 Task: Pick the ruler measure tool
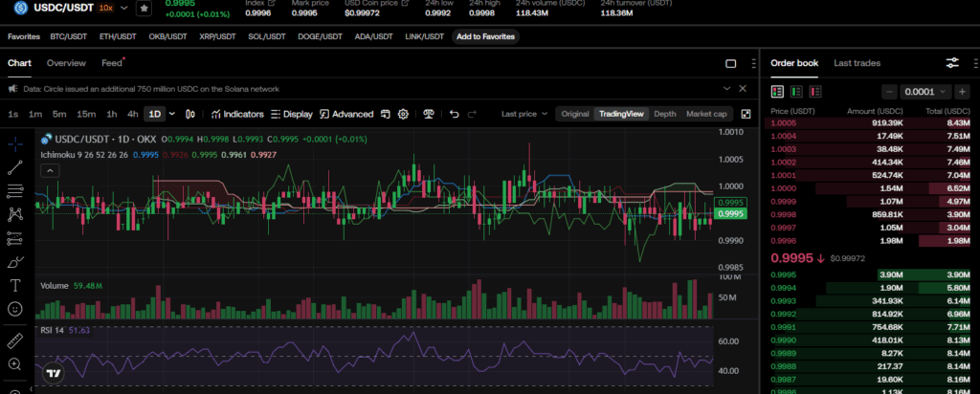pyautogui.click(x=15, y=340)
